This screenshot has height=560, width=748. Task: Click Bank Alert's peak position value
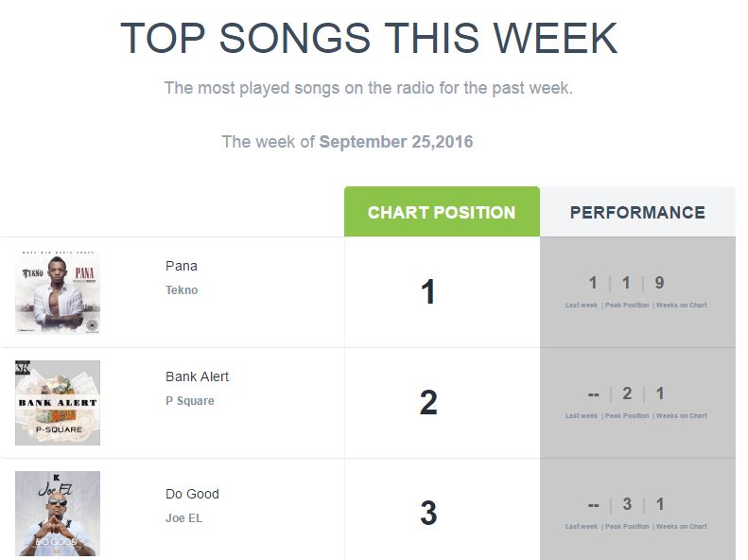click(627, 394)
